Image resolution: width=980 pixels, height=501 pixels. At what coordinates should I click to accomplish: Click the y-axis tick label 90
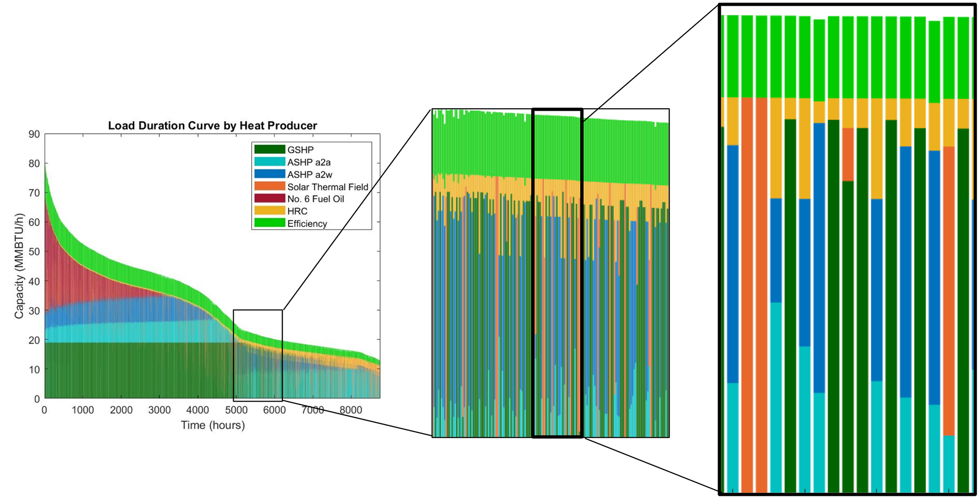click(34, 134)
